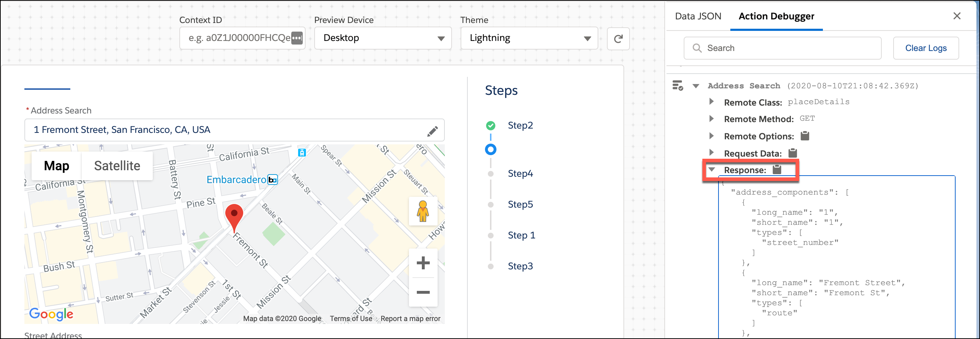This screenshot has width=980, height=339.
Task: Open the Report a map error link
Action: pos(410,319)
